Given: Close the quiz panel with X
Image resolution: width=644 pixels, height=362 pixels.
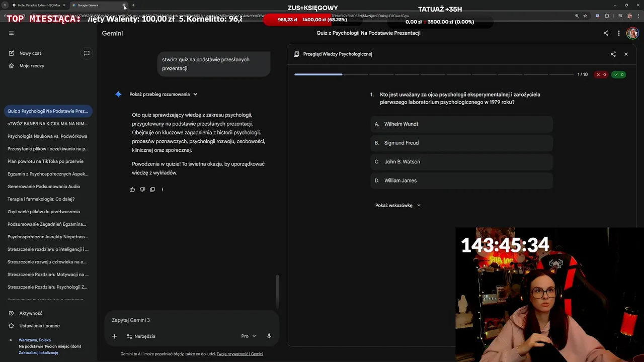Looking at the screenshot, I should pyautogui.click(x=626, y=54).
